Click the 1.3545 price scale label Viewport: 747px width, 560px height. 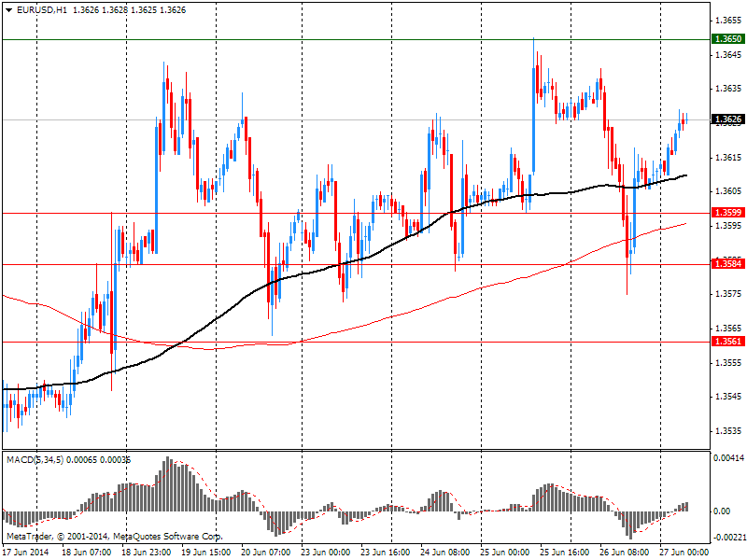(729, 396)
